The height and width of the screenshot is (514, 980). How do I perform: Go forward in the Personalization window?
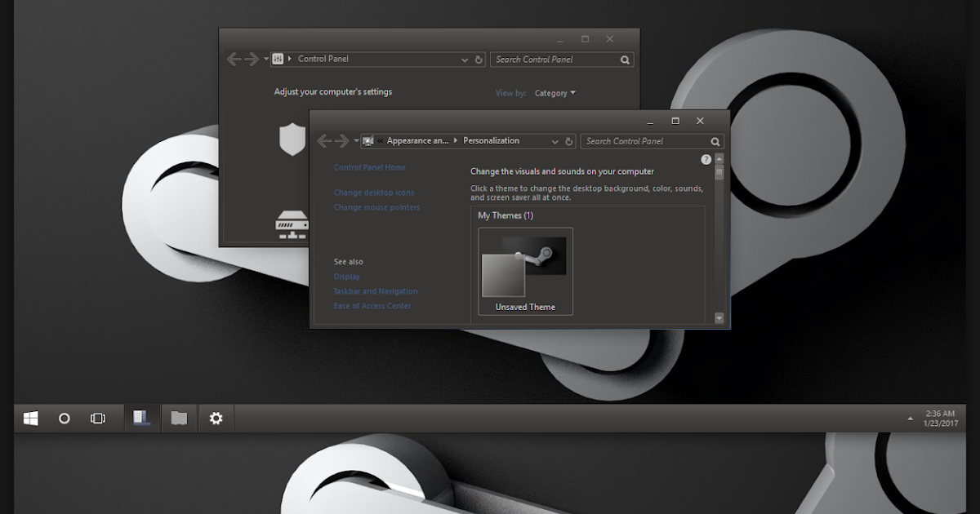342,141
